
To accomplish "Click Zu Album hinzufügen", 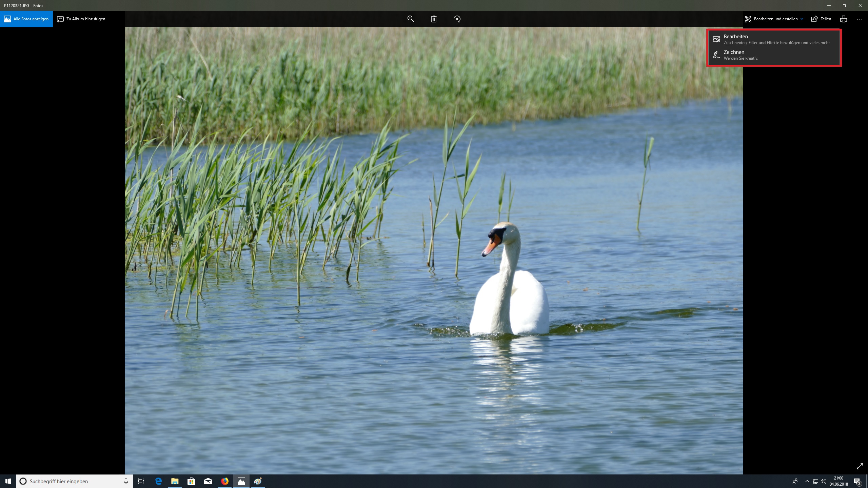I will 81,19.
